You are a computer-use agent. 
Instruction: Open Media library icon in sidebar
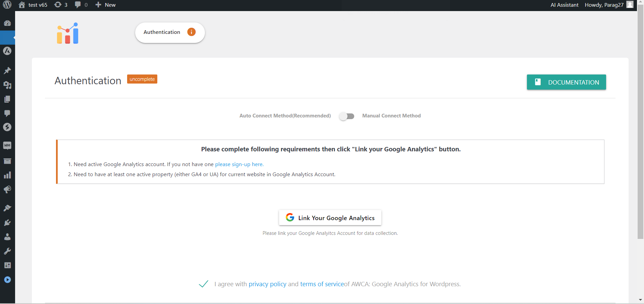[x=7, y=85]
